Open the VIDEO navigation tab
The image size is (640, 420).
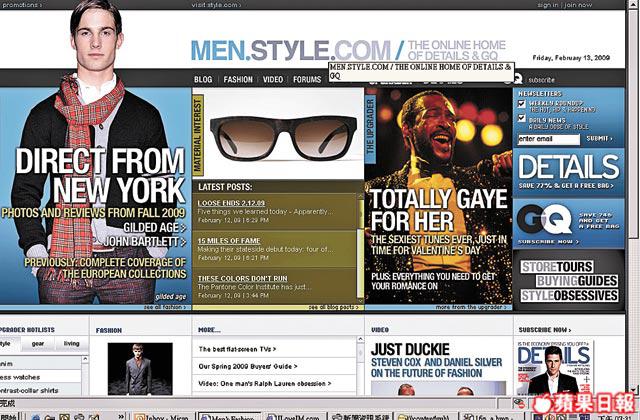click(273, 80)
